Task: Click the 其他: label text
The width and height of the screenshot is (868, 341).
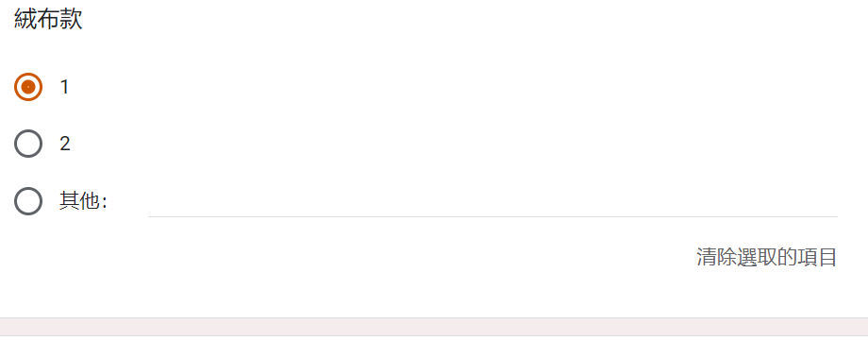Action: [83, 200]
